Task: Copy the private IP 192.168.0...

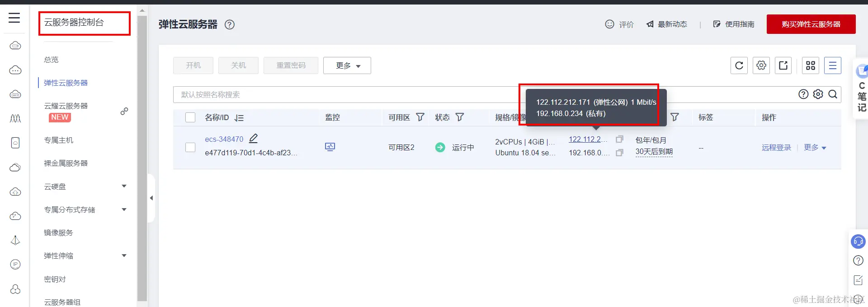Action: (x=619, y=153)
